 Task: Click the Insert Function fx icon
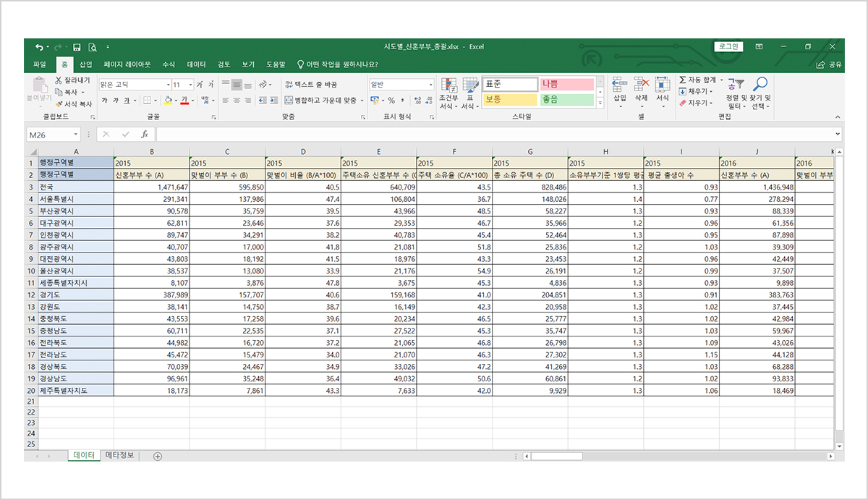[x=145, y=135]
